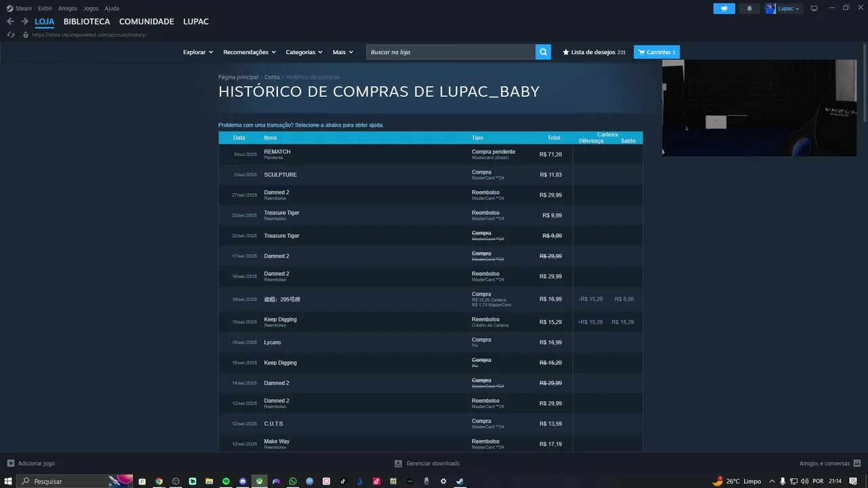Open the SCULPTURE purchase row

click(431, 175)
